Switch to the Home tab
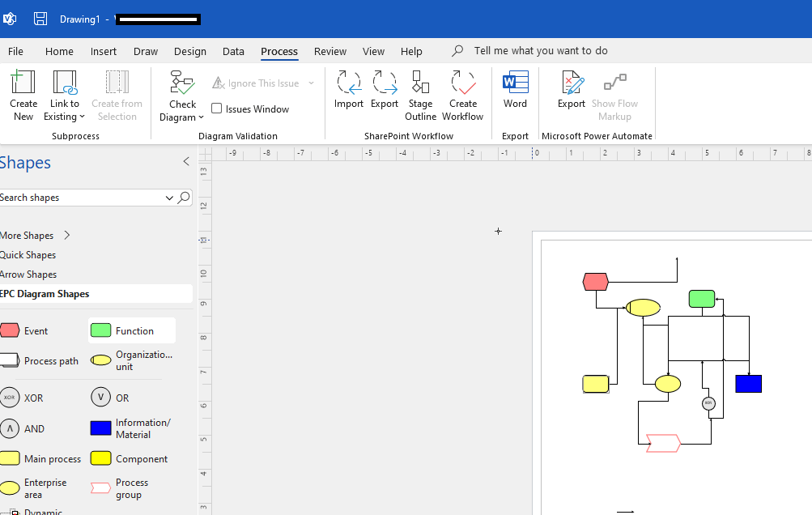 click(x=59, y=51)
